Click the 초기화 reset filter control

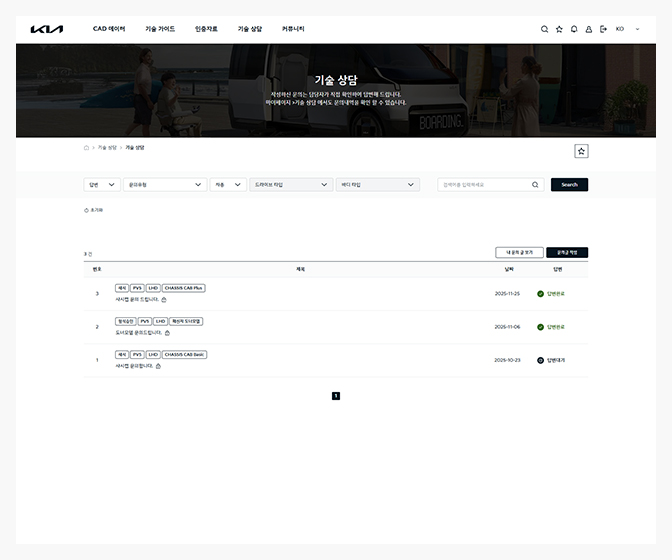[94, 210]
